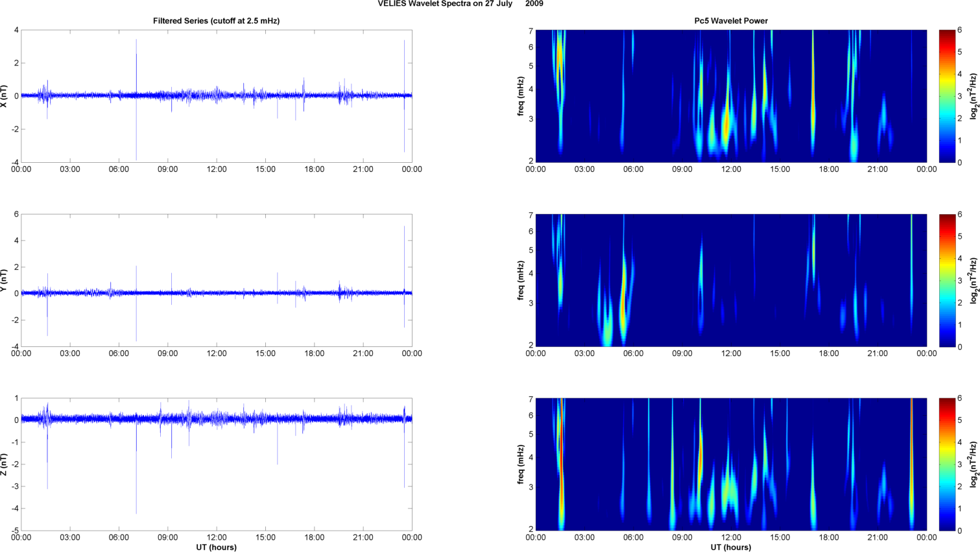
Task: Click the Y component filtered time series plot
Action: (x=217, y=280)
